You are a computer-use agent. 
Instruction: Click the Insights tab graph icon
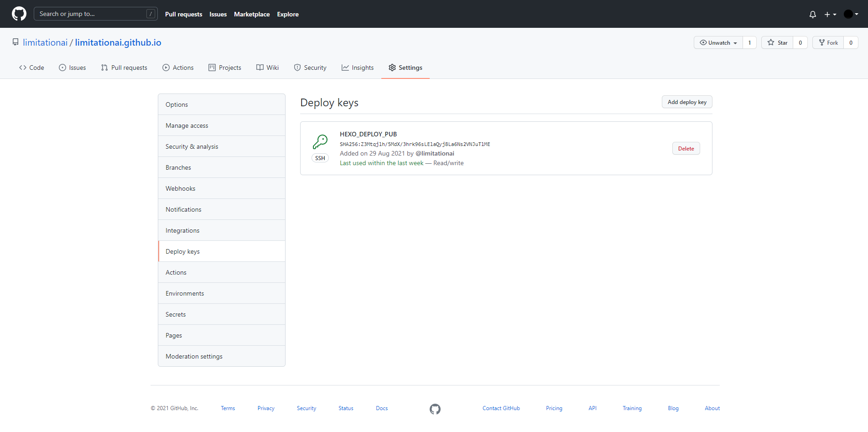click(x=345, y=68)
